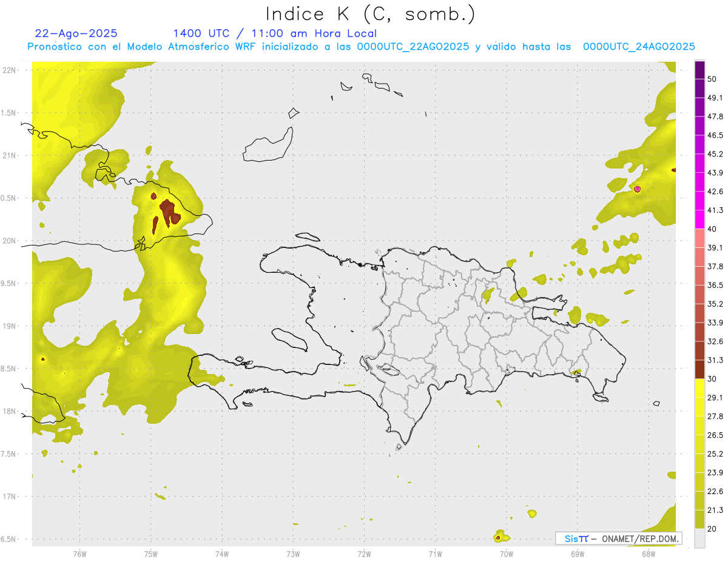Viewport: 728px width, 562px height.
Task: Click the '27.8' color bar value
Action: pyautogui.click(x=716, y=416)
